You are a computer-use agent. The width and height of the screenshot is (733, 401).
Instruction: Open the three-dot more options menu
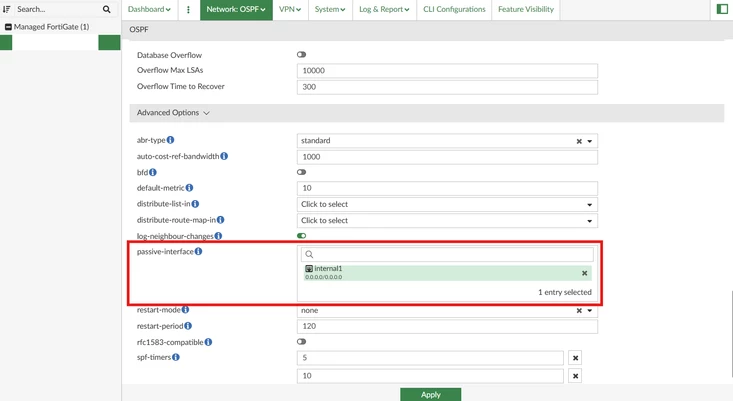188,9
